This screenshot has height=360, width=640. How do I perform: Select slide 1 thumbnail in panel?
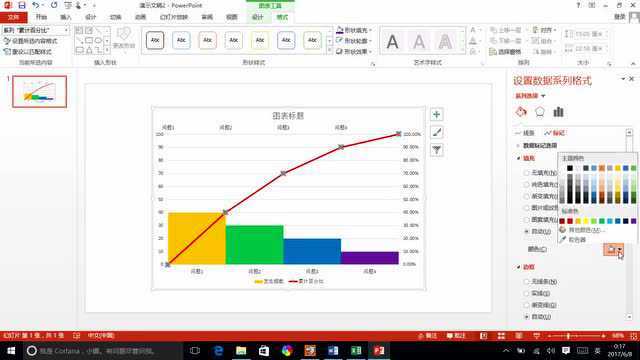click(x=40, y=91)
